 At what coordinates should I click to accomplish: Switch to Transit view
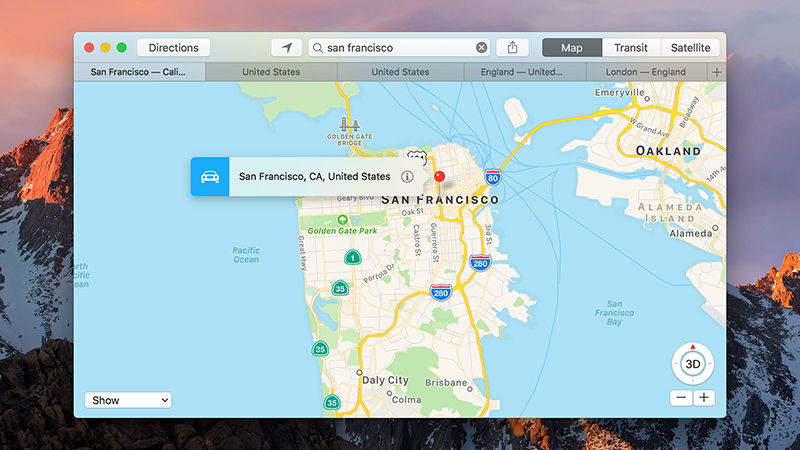631,48
